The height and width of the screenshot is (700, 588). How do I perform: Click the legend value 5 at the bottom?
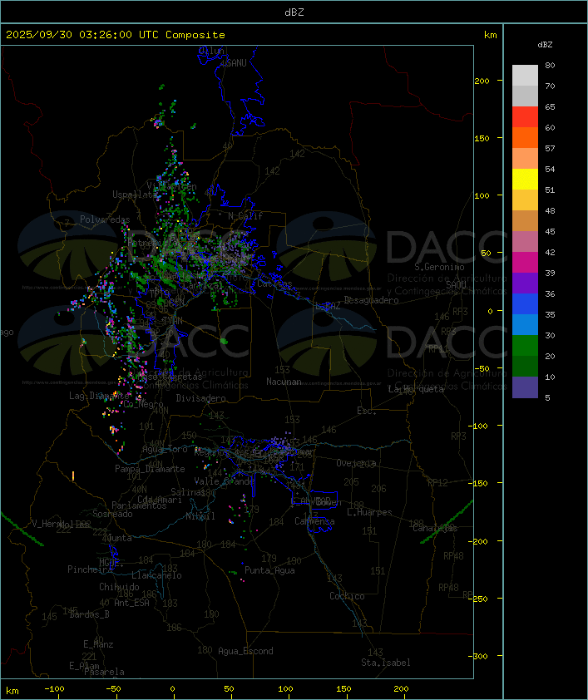547,397
